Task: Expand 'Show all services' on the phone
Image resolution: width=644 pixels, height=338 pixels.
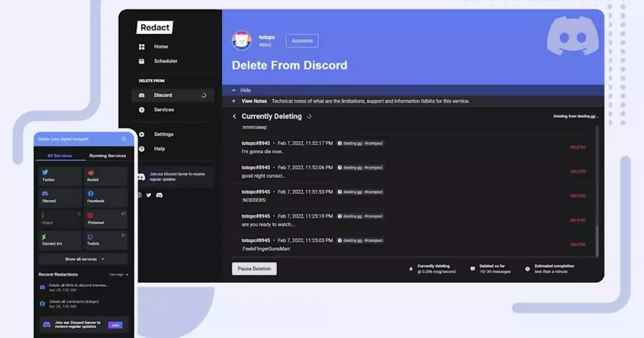Action: [83, 259]
